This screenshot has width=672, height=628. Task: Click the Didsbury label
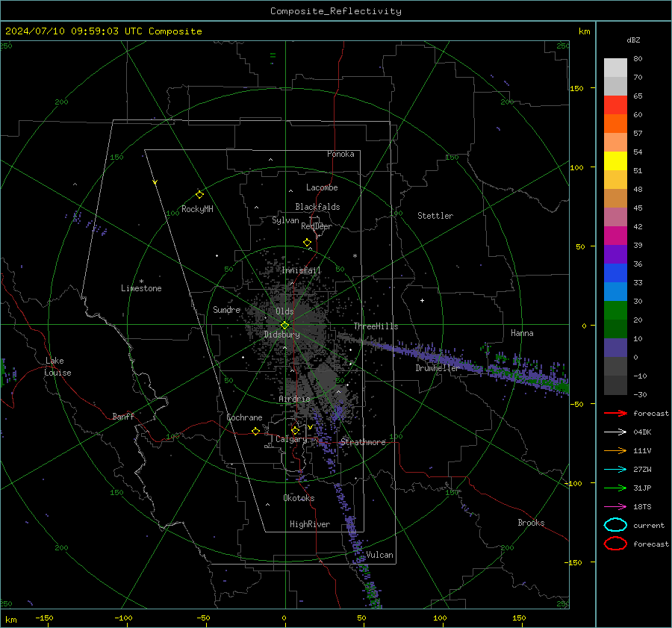[281, 335]
